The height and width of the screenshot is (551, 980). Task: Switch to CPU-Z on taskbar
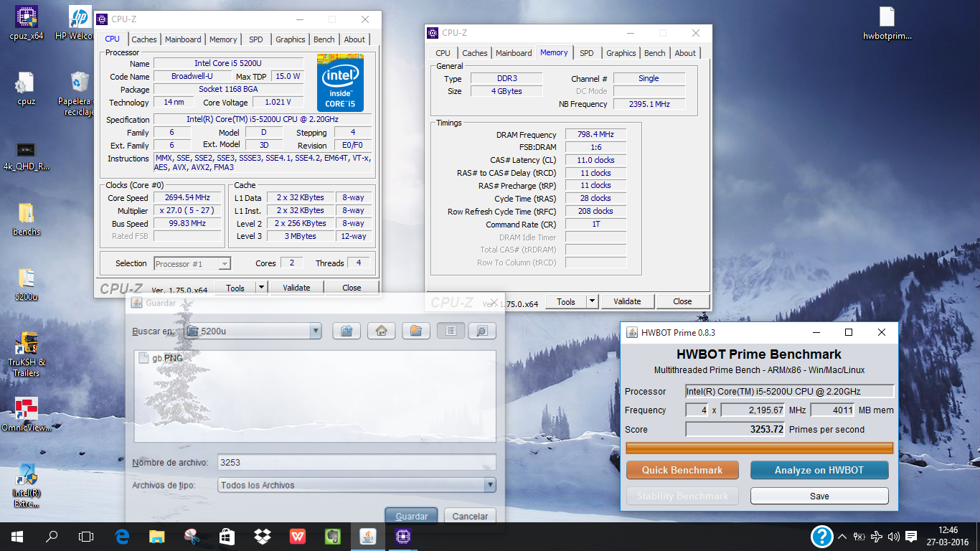[x=402, y=536]
